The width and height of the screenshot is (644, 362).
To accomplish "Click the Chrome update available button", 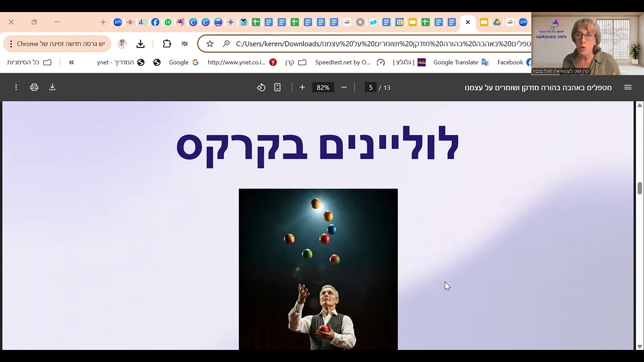I will pos(57,44).
